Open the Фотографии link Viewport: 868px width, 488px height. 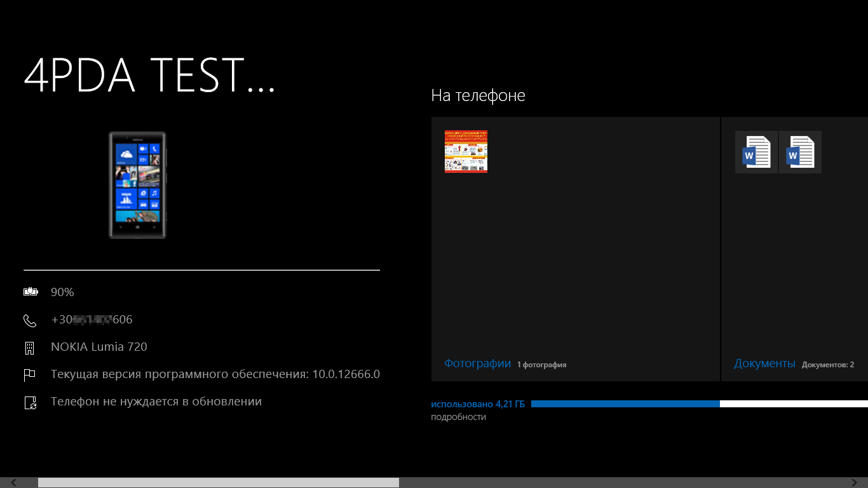(x=478, y=363)
